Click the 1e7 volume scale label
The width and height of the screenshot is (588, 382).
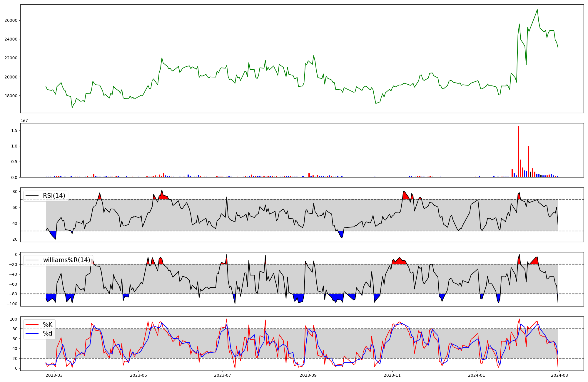point(24,120)
